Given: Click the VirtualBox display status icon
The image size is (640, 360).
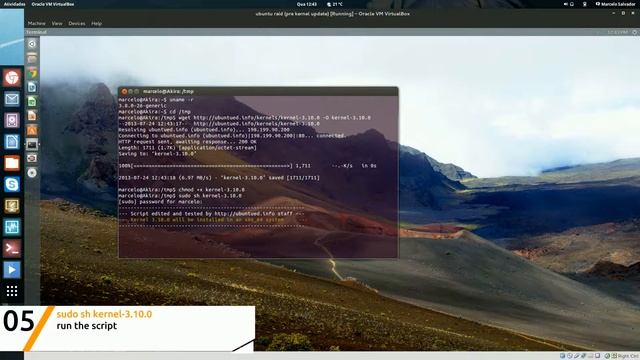Looking at the screenshot, I should 597,356.
